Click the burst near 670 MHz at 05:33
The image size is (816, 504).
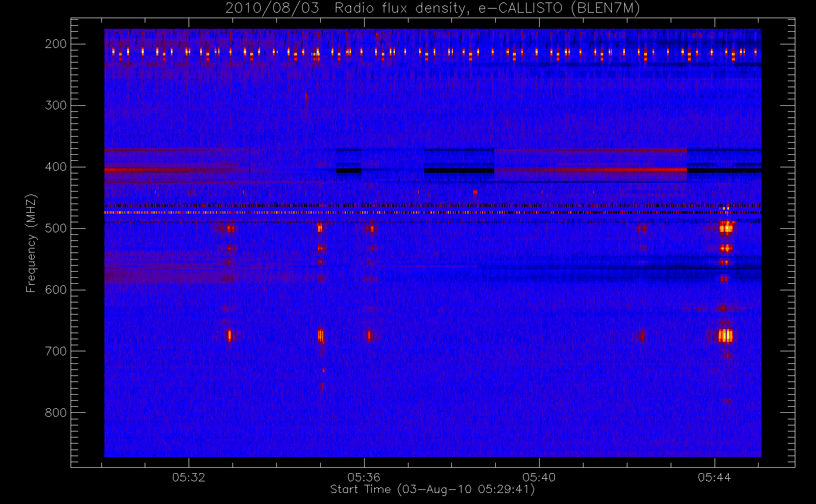[229, 336]
